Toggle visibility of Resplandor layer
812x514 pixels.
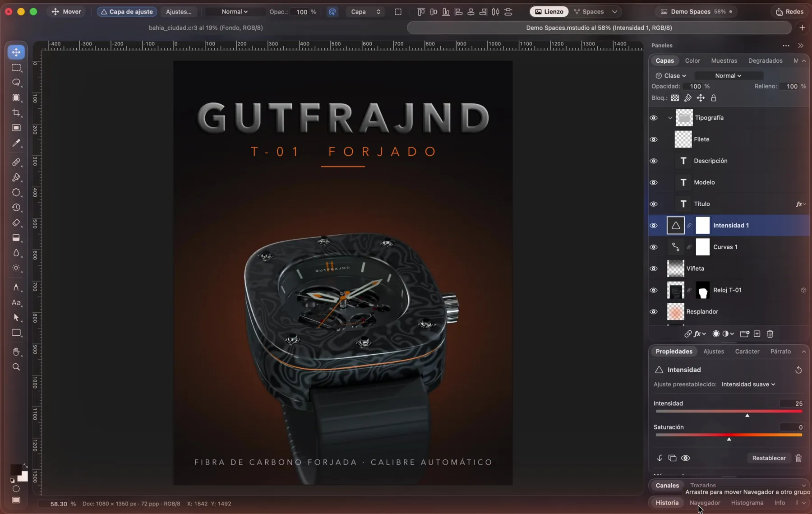click(654, 312)
